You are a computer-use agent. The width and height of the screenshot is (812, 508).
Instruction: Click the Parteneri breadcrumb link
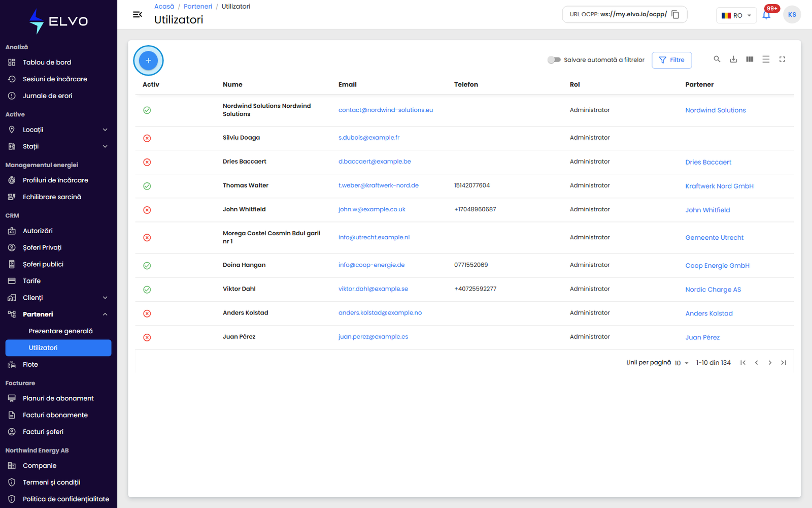pyautogui.click(x=198, y=7)
